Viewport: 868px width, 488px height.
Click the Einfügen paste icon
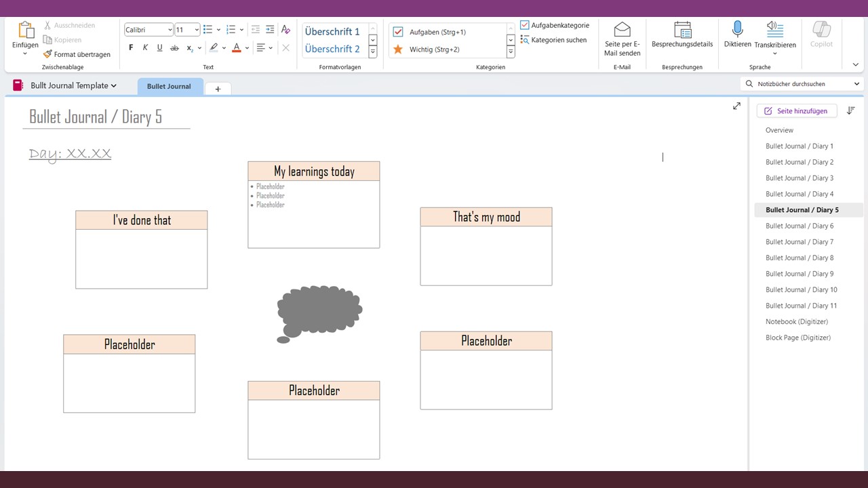pos(26,30)
